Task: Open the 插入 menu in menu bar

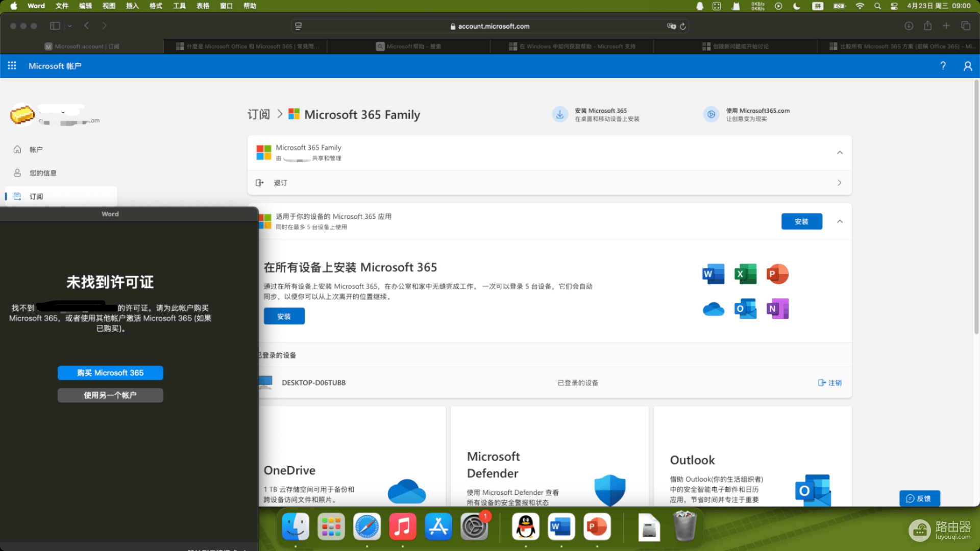Action: [x=132, y=6]
